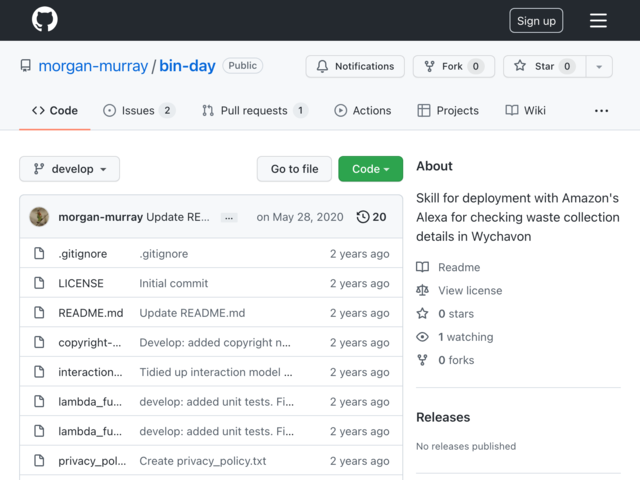This screenshot has width=640, height=480.
Task: Star the bin-day repository
Action: point(544,66)
